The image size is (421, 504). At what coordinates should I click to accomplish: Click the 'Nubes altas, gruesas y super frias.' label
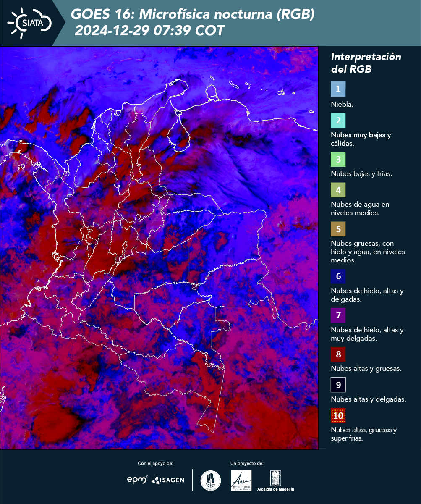tap(364, 434)
